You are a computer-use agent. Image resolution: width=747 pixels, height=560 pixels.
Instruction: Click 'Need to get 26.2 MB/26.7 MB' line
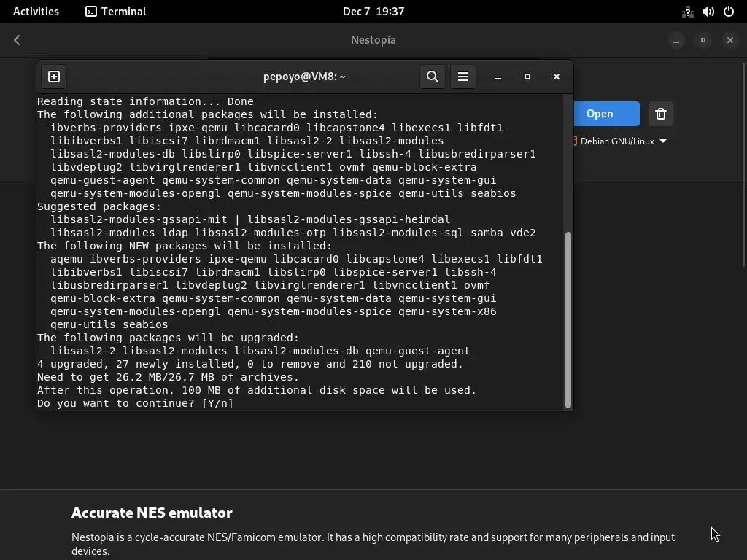tap(169, 377)
